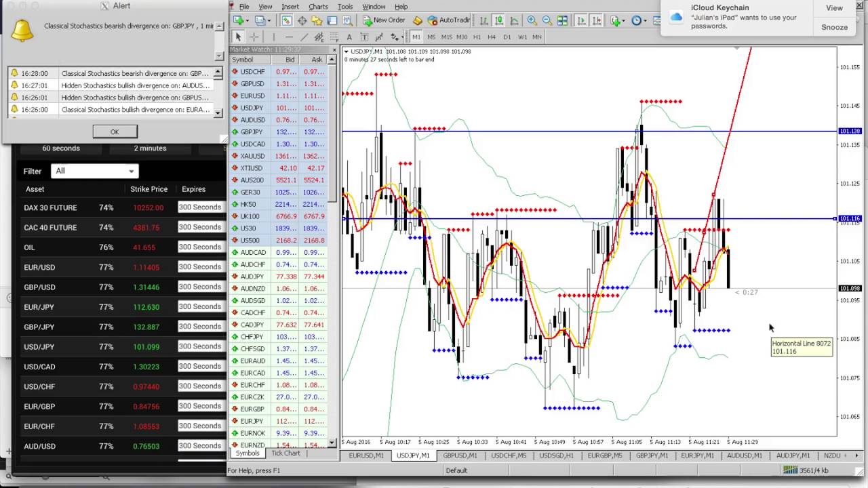Switch chart to line chart type
This screenshot has height=488, width=868.
pos(514,20)
